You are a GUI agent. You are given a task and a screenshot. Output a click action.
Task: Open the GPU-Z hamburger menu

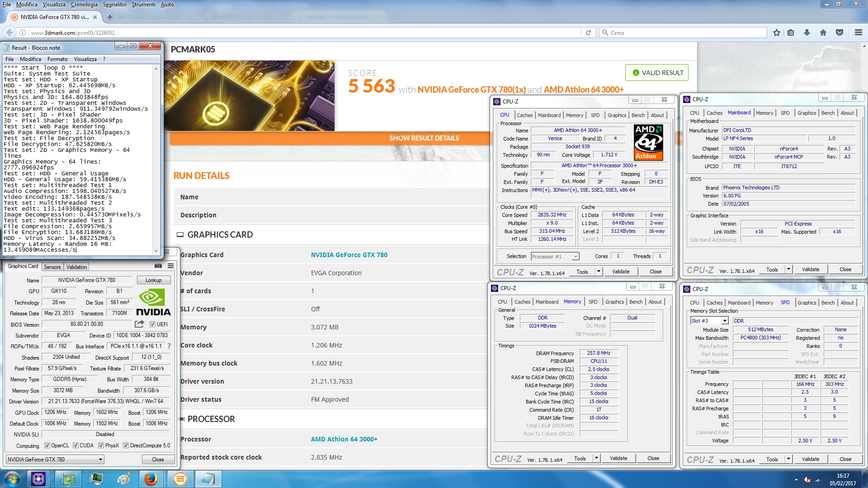170,266
